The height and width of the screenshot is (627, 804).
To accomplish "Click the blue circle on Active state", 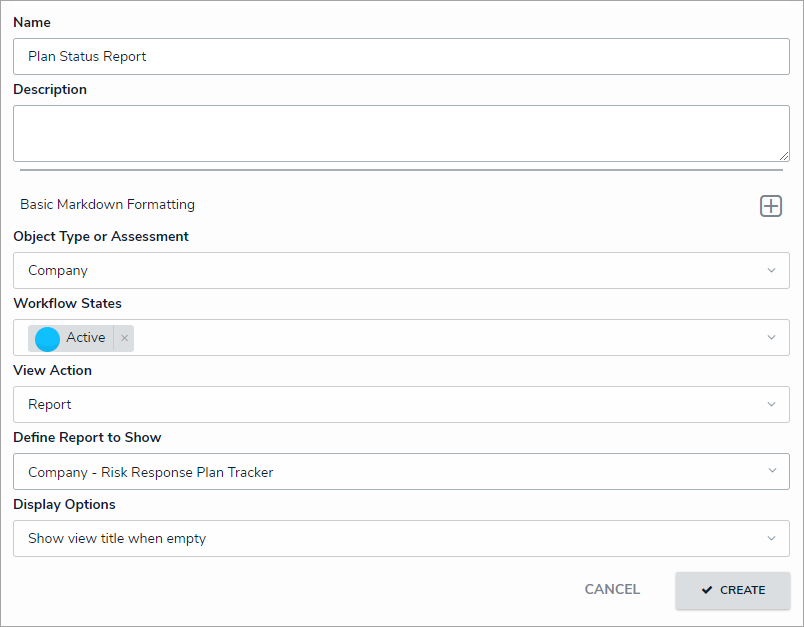I will tap(47, 339).
